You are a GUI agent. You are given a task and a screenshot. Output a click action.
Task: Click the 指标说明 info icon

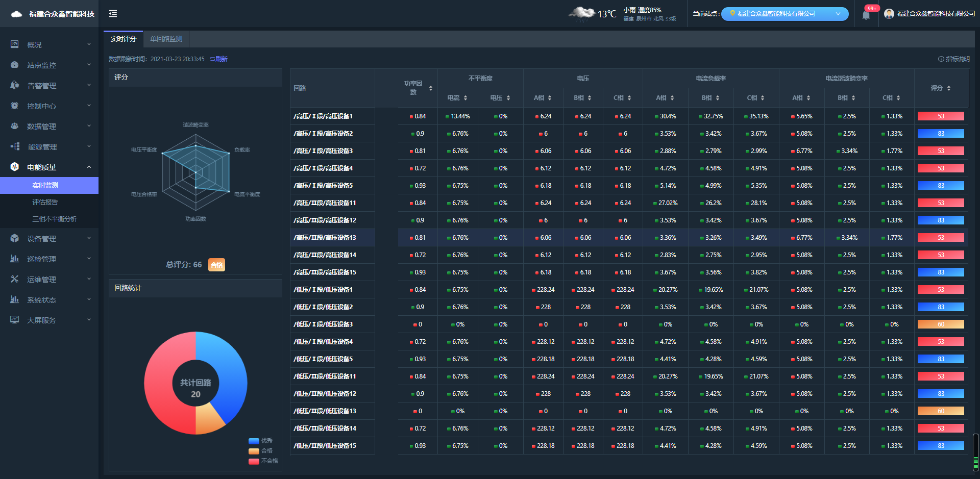click(941, 59)
